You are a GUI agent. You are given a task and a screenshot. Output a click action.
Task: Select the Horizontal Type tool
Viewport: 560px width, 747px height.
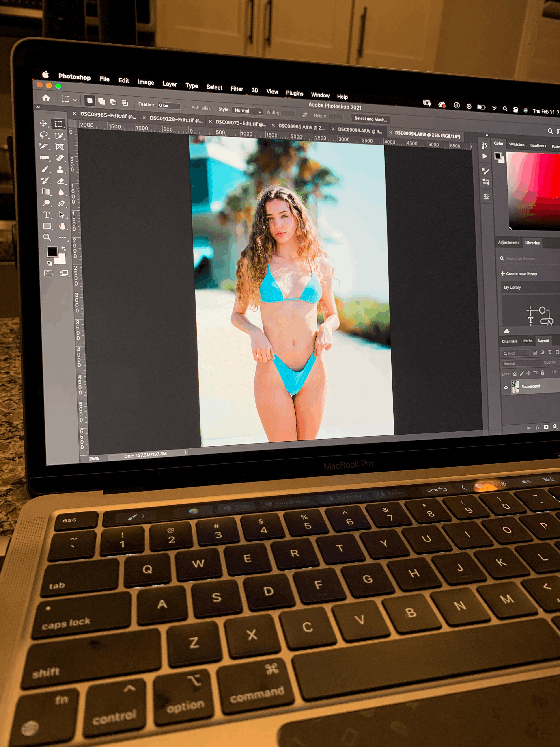tap(47, 214)
